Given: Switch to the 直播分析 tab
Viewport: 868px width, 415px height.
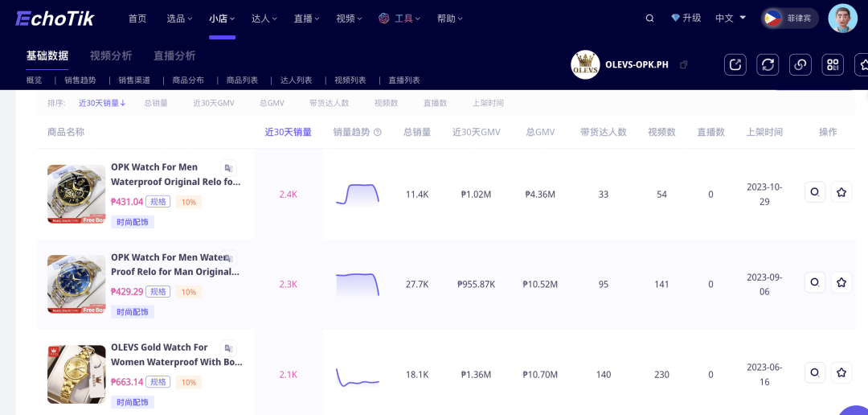Looking at the screenshot, I should tap(174, 56).
